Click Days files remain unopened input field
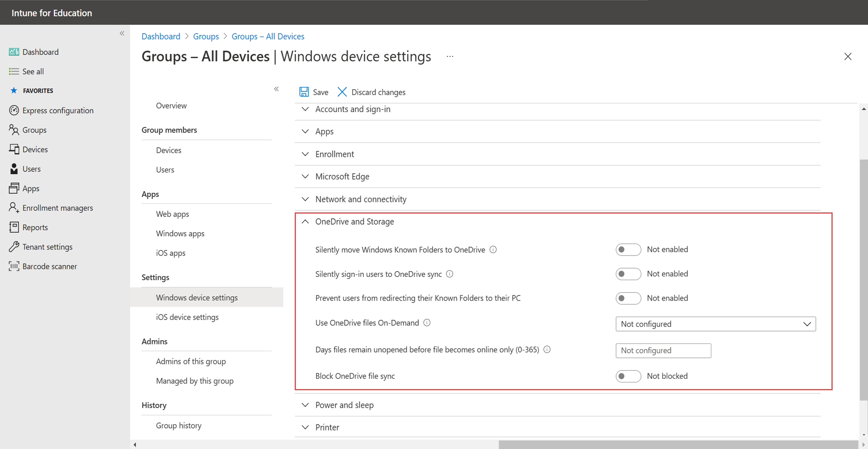The height and width of the screenshot is (449, 868). click(x=663, y=350)
